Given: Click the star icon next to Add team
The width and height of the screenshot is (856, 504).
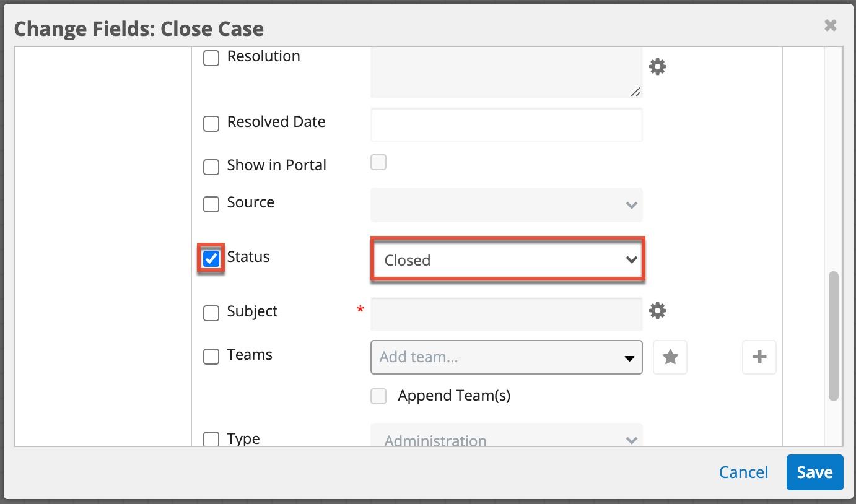Looking at the screenshot, I should pos(670,357).
